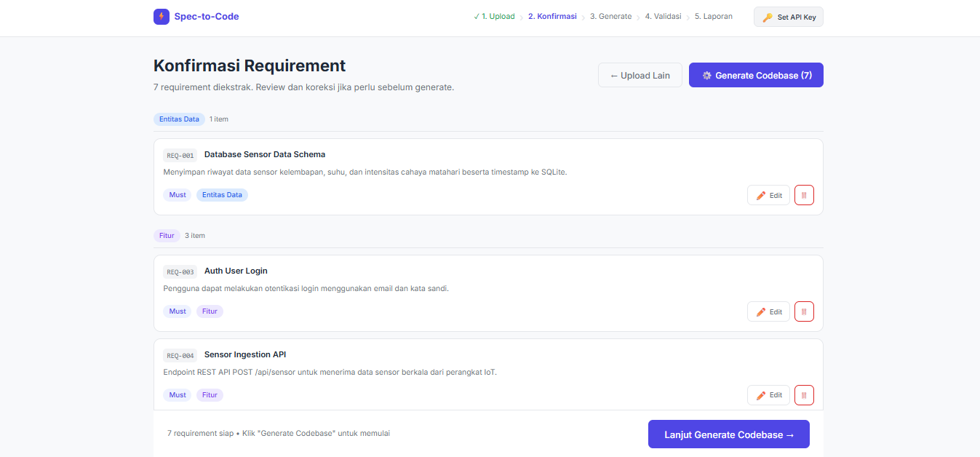Click the Spec-to-Code title link

[x=207, y=17]
